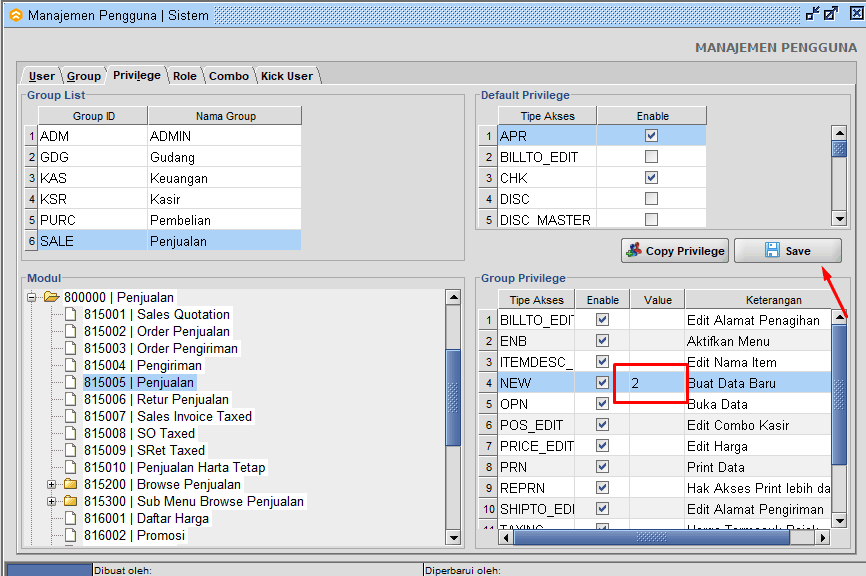Click the Save button
The width and height of the screenshot is (866, 576).
point(787,251)
